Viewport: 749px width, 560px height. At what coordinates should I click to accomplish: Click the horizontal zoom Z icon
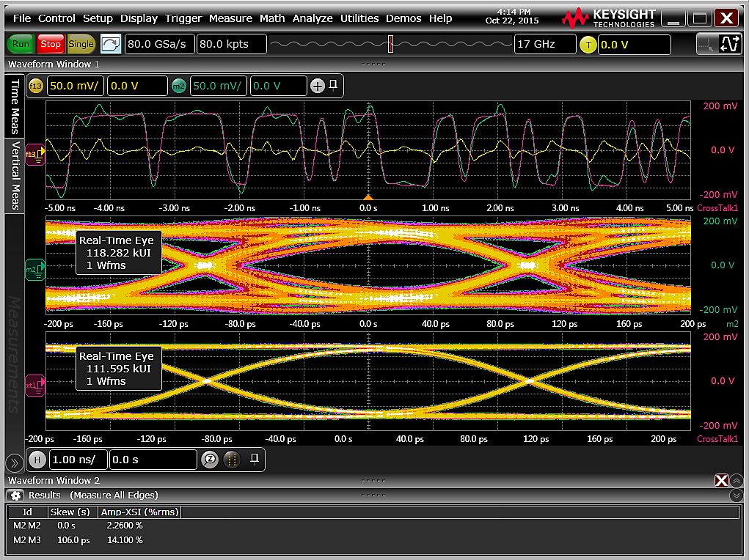[x=209, y=460]
